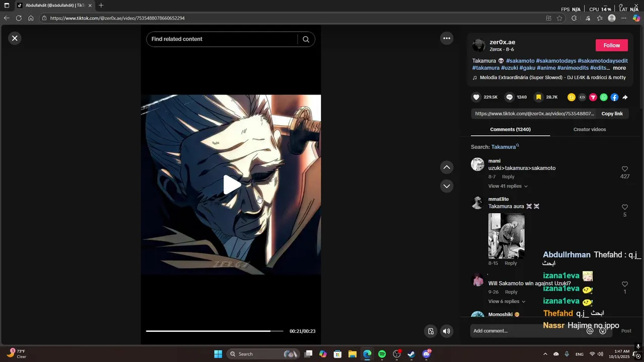Open File Explorer from taskbar

352,354
